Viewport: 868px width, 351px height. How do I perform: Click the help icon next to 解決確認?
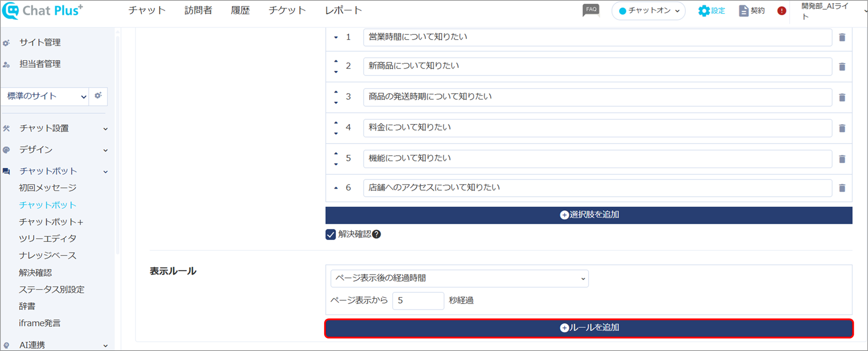click(x=377, y=234)
